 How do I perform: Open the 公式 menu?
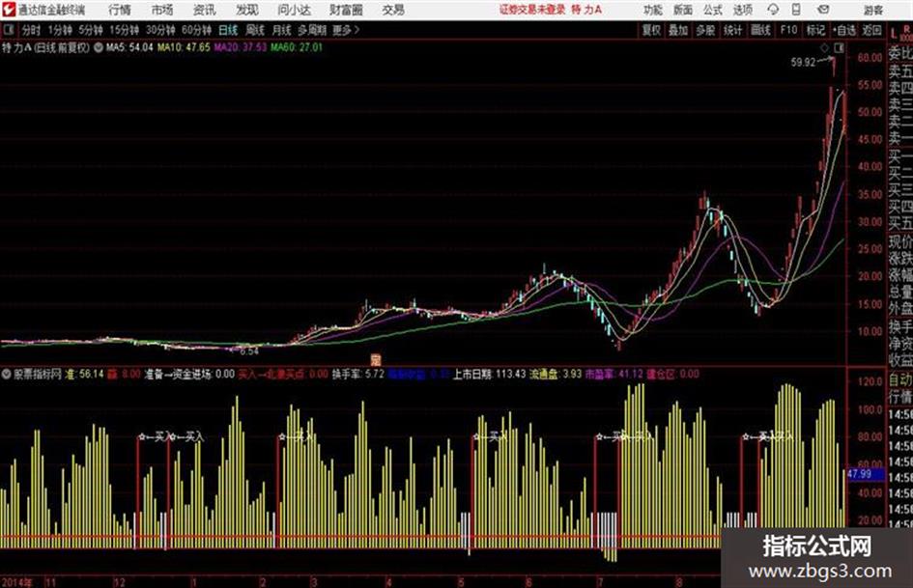(x=712, y=10)
